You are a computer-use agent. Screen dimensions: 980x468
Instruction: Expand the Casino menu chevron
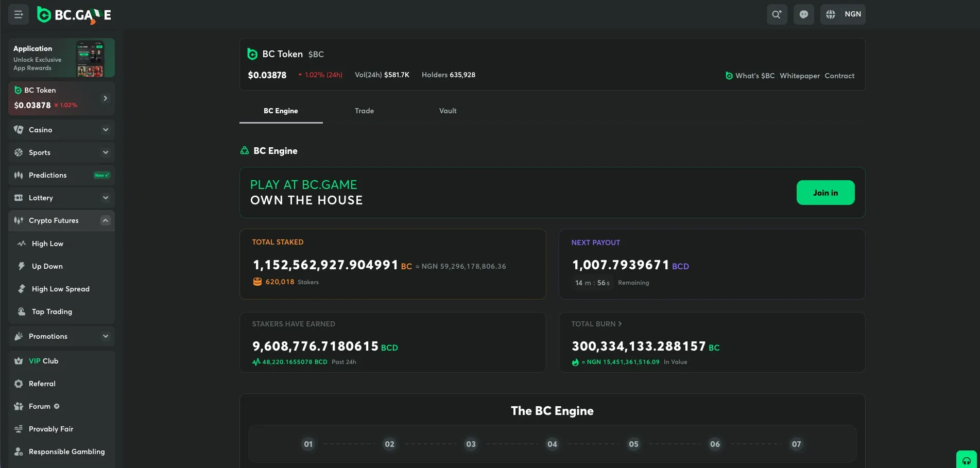point(106,130)
